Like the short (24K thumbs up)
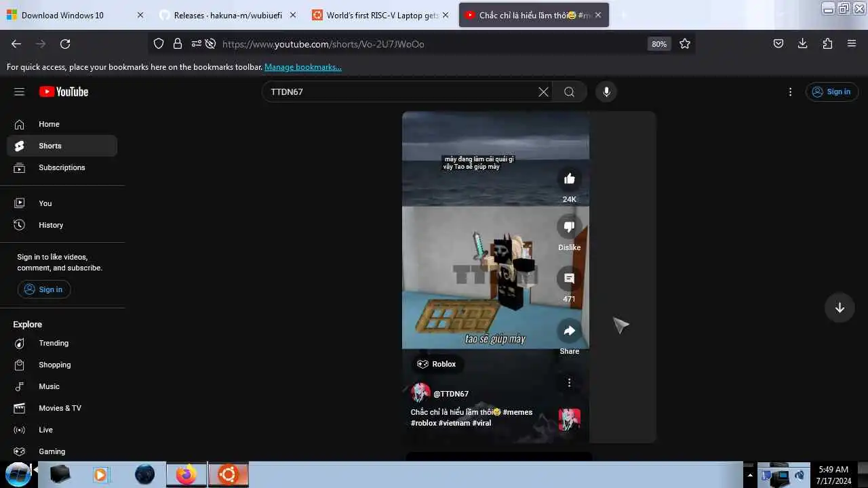868x488 pixels. [x=569, y=178]
